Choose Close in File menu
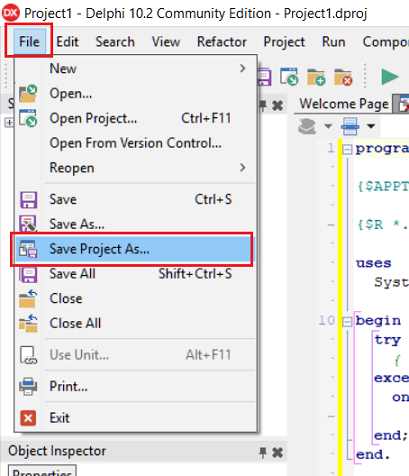 (x=136, y=298)
